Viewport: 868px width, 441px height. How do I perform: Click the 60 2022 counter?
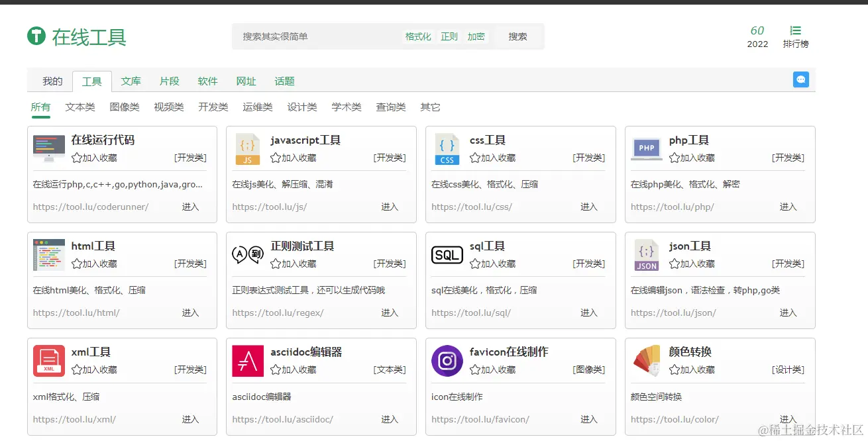click(x=757, y=37)
